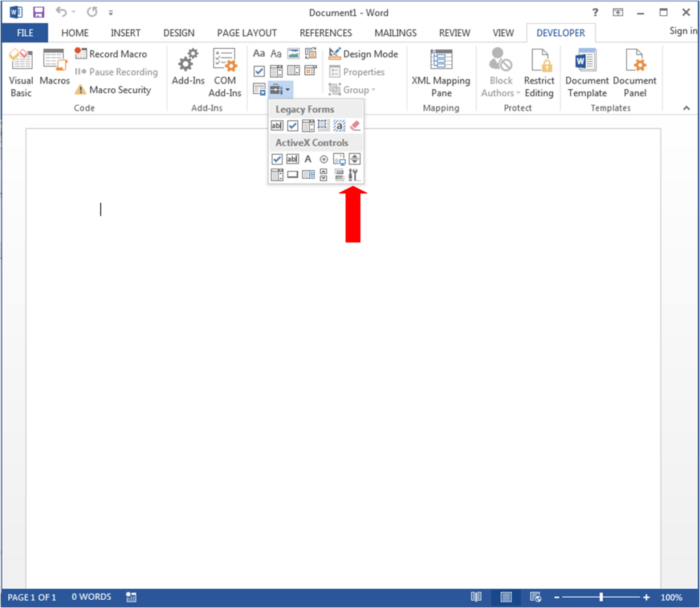Image resolution: width=700 pixels, height=608 pixels.
Task: Open the XML Mapping Pane
Action: click(441, 72)
